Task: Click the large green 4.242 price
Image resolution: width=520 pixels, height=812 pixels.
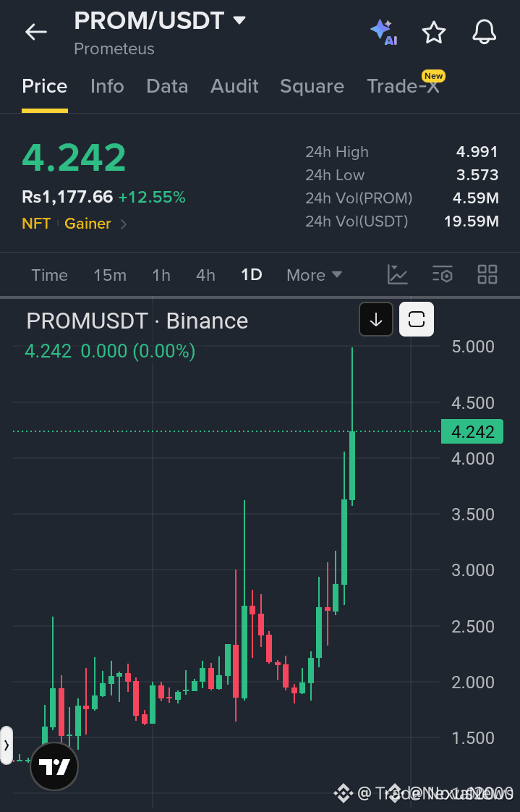Action: [x=74, y=158]
